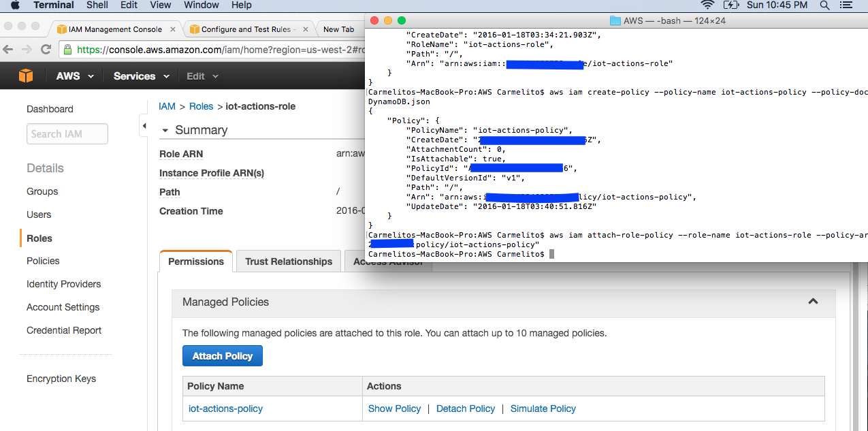Viewport: 868px width, 431px height.
Task: Click the AWS orange cube home icon
Action: pos(25,76)
